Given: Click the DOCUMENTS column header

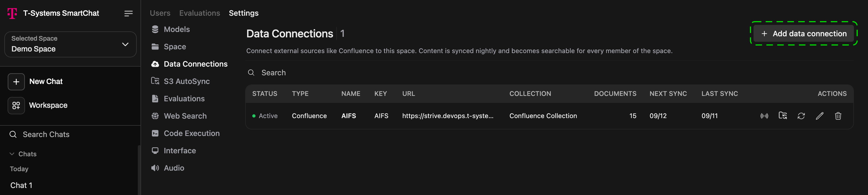Looking at the screenshot, I should [x=615, y=94].
